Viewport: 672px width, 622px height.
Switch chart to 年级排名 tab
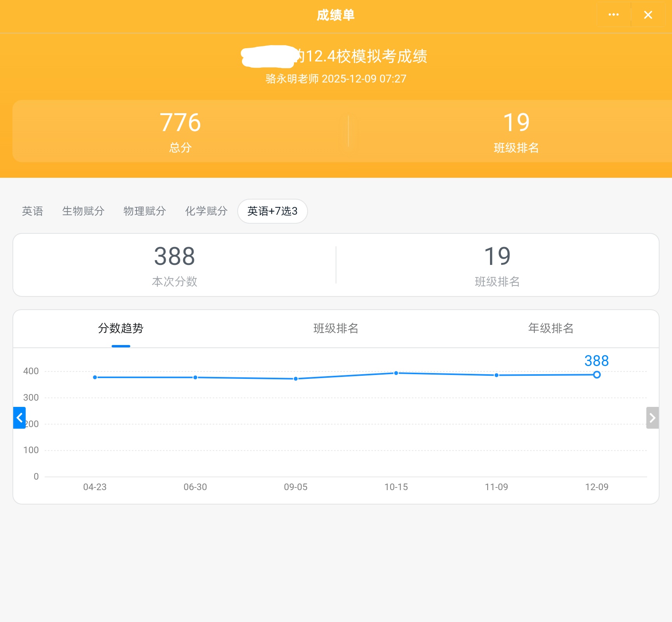point(551,328)
